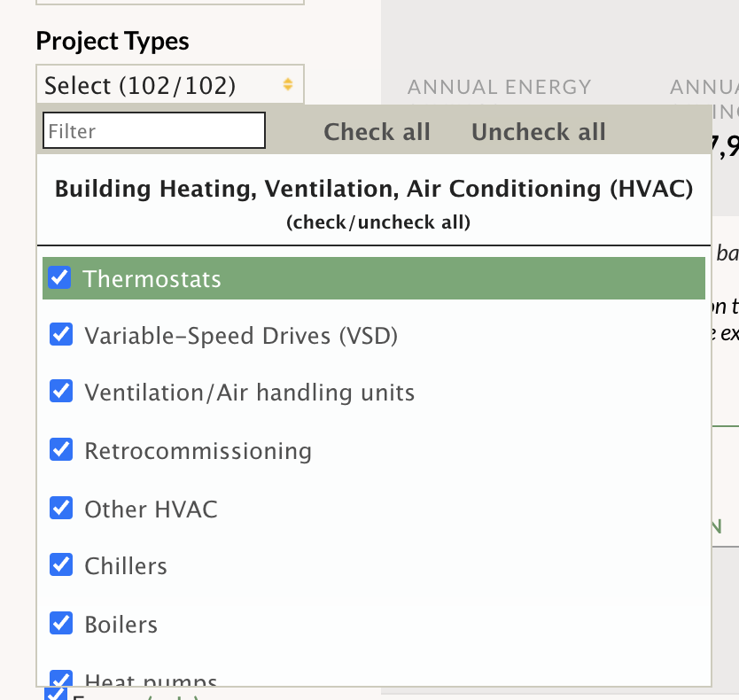Uncheck Ventilation/Air handling units checkbox
Image resolution: width=739 pixels, height=700 pixels.
click(61, 392)
